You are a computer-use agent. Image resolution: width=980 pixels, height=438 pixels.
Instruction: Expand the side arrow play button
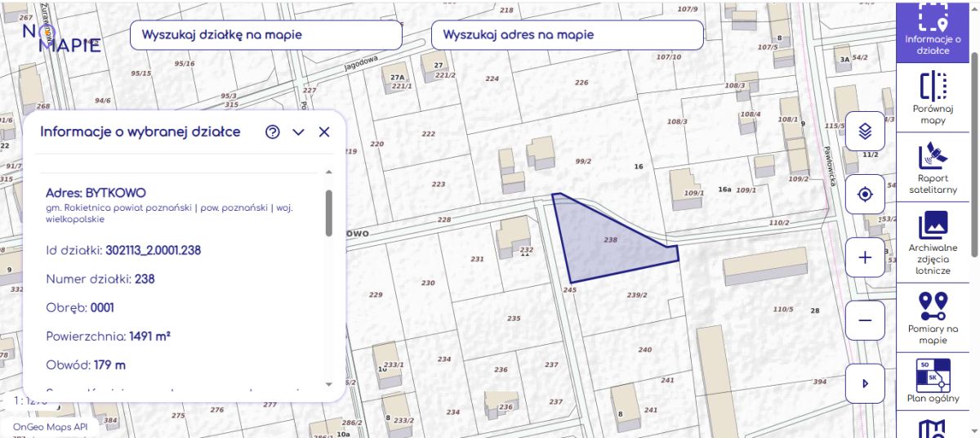[866, 383]
